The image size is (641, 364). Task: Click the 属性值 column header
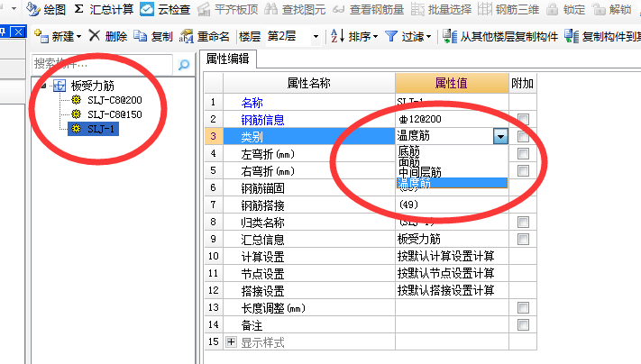[x=452, y=83]
